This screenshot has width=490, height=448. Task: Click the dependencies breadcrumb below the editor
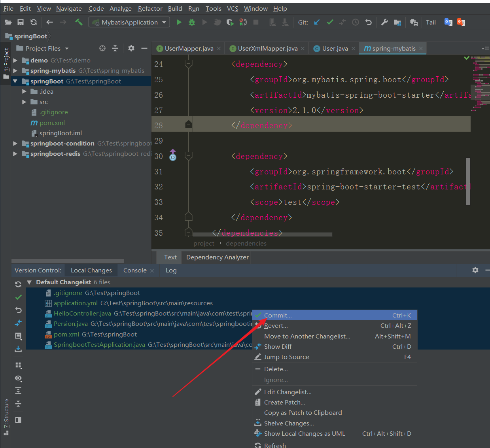click(x=246, y=243)
